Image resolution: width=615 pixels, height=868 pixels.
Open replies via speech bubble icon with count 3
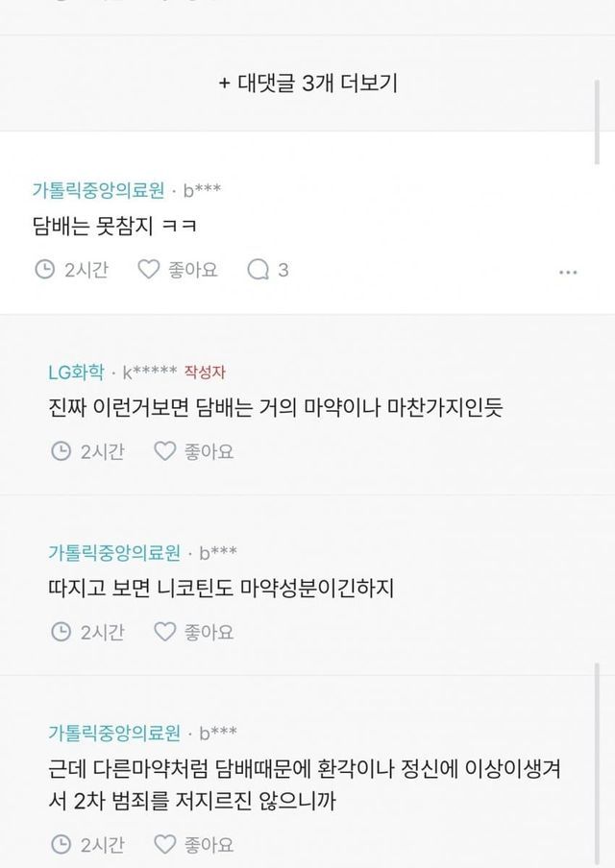[258, 270]
